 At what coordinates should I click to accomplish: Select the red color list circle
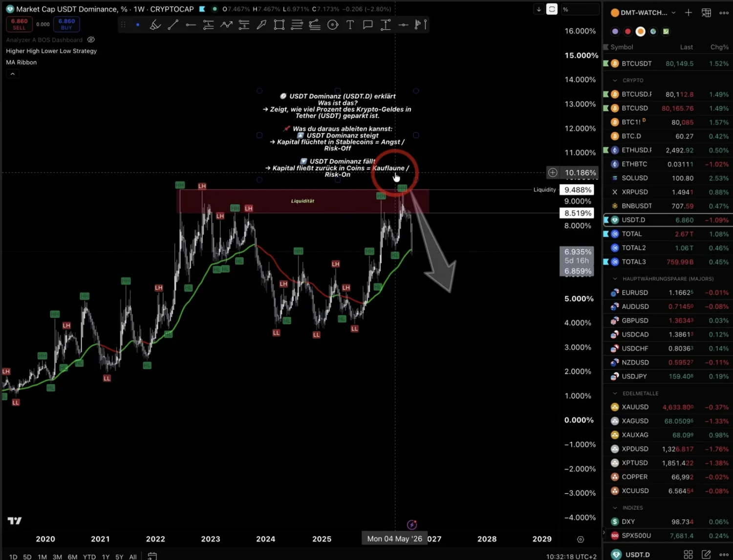pos(627,31)
